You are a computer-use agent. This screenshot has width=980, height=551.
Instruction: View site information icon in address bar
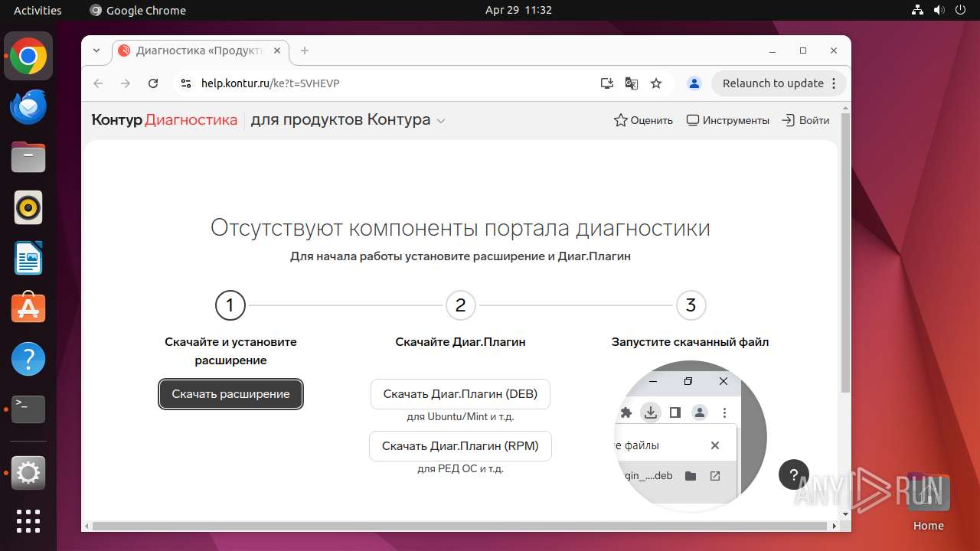[x=185, y=83]
